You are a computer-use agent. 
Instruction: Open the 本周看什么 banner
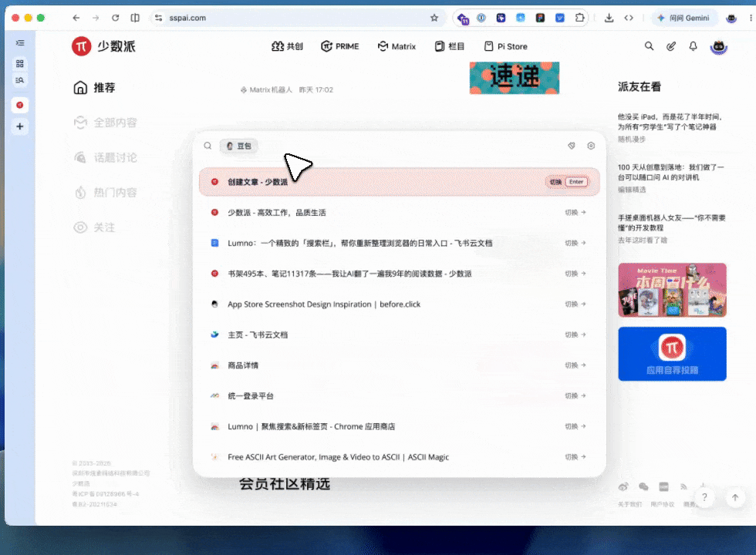pos(672,290)
